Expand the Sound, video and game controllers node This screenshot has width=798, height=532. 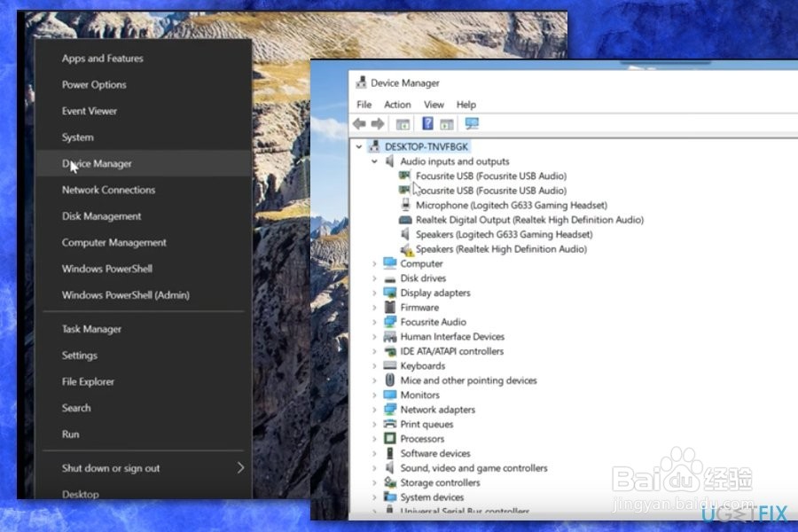(373, 467)
